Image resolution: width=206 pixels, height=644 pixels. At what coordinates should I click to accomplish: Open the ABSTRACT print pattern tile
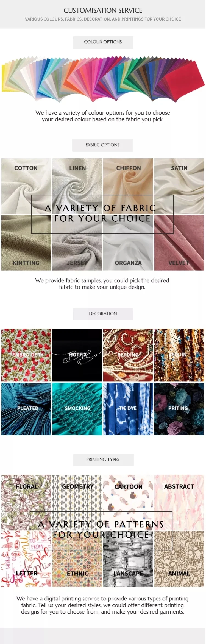point(179,503)
